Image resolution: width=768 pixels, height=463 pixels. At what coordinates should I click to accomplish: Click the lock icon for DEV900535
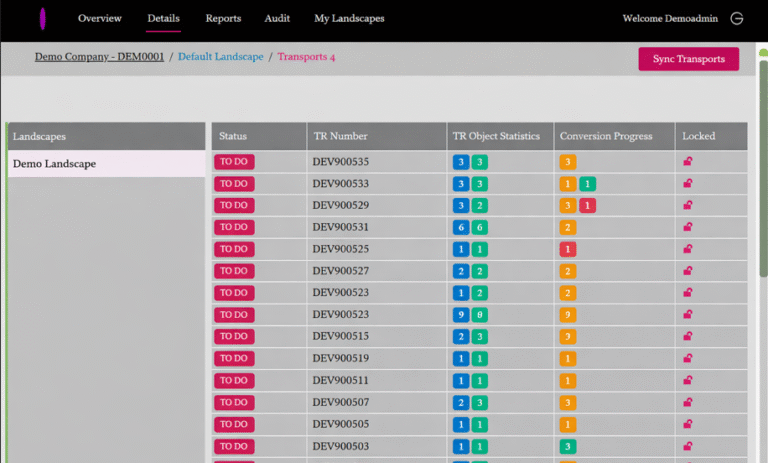click(x=688, y=161)
